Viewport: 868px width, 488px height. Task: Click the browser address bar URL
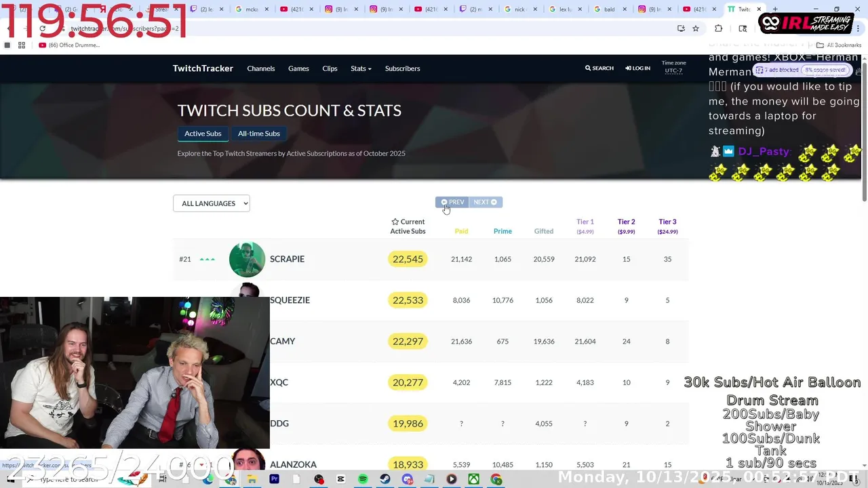click(x=125, y=29)
